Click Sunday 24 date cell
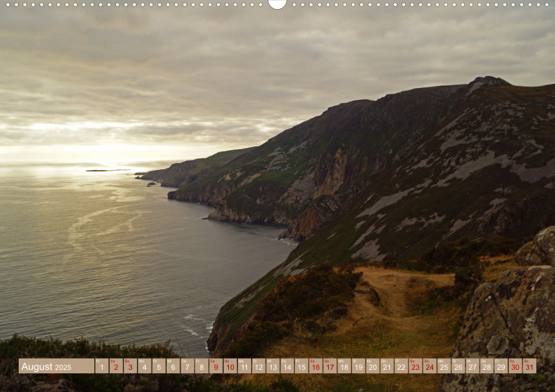The width and height of the screenshot is (555, 392). click(429, 366)
